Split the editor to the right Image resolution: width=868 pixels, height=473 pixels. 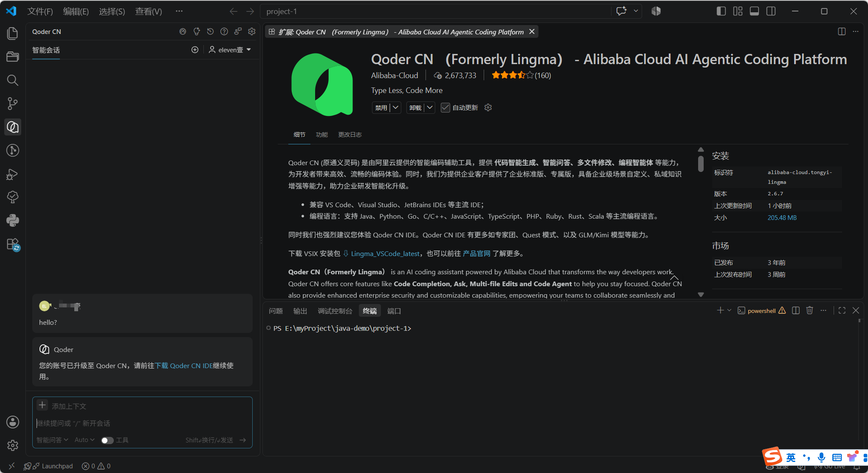point(842,31)
